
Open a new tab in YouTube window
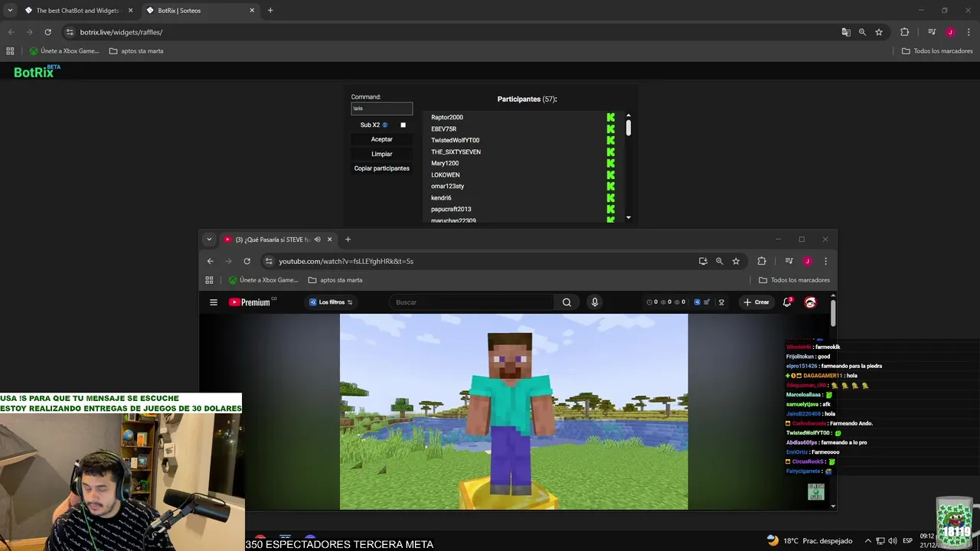348,240
